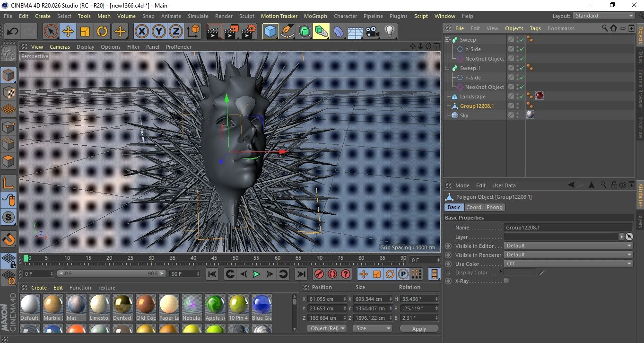This screenshot has width=644, height=343.
Task: Open the Attributes side tab
Action: (x=640, y=195)
